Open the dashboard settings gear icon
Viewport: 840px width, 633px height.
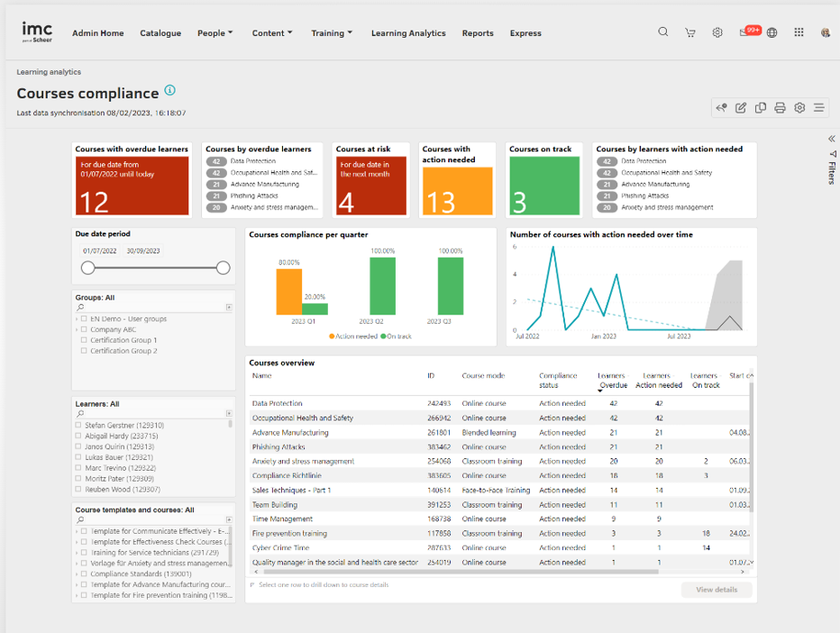click(799, 107)
